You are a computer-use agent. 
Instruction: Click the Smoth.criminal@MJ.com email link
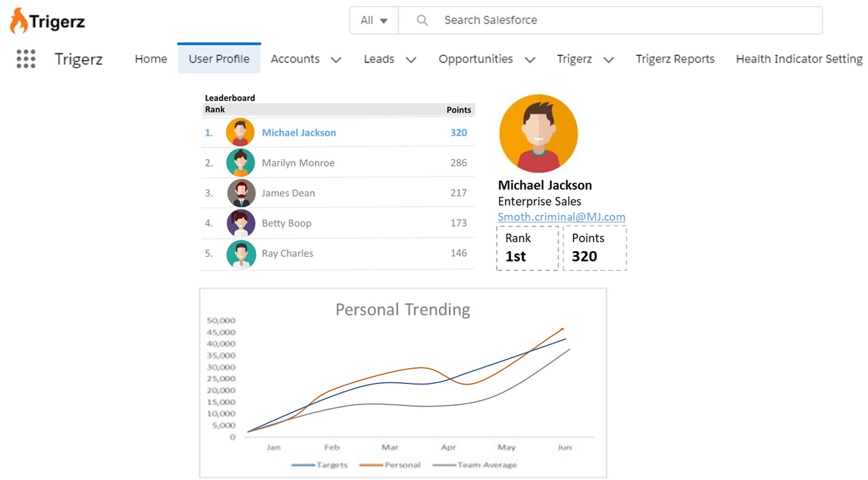pyautogui.click(x=562, y=217)
